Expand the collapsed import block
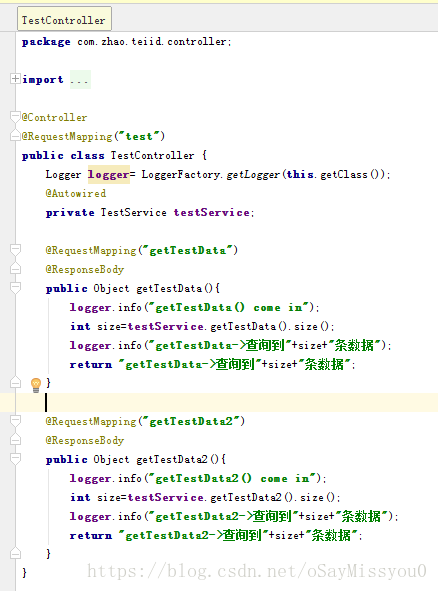Viewport: 438px width, 591px height. click(x=15, y=79)
